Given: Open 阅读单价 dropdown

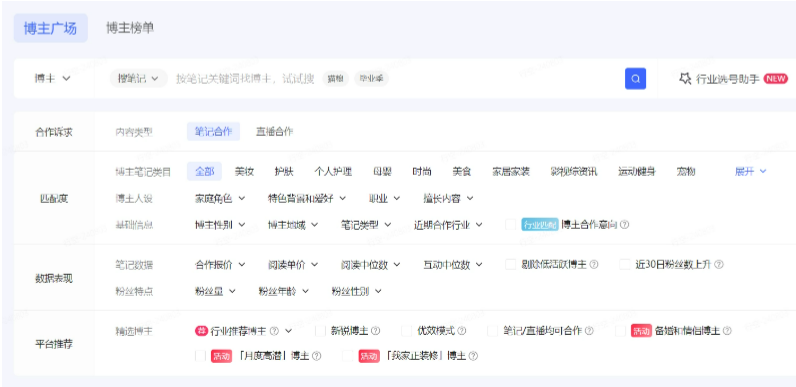Looking at the screenshot, I should (x=293, y=265).
